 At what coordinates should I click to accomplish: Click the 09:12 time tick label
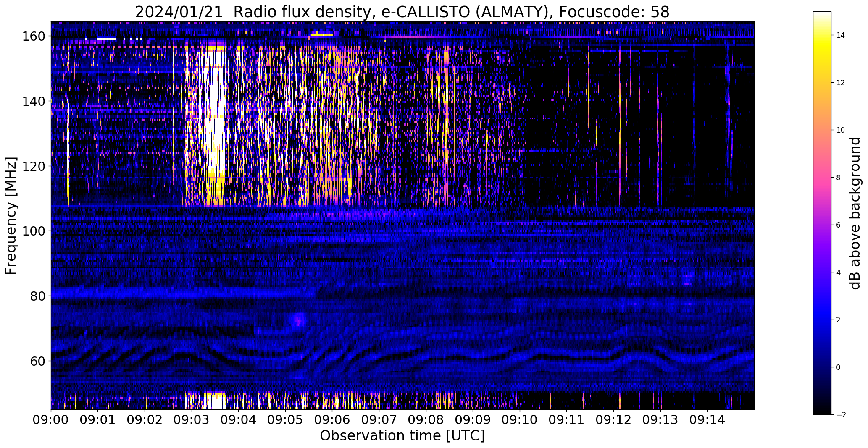613,420
